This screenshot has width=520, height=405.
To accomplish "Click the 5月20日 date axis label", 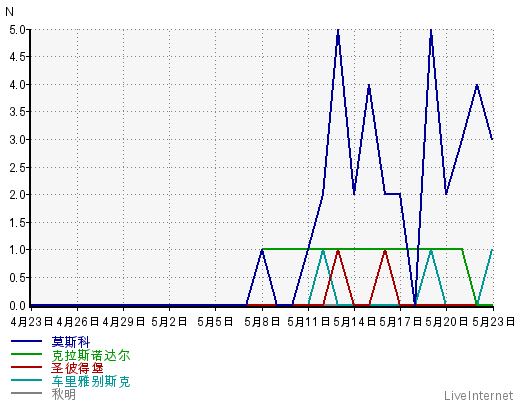I will coord(447,322).
